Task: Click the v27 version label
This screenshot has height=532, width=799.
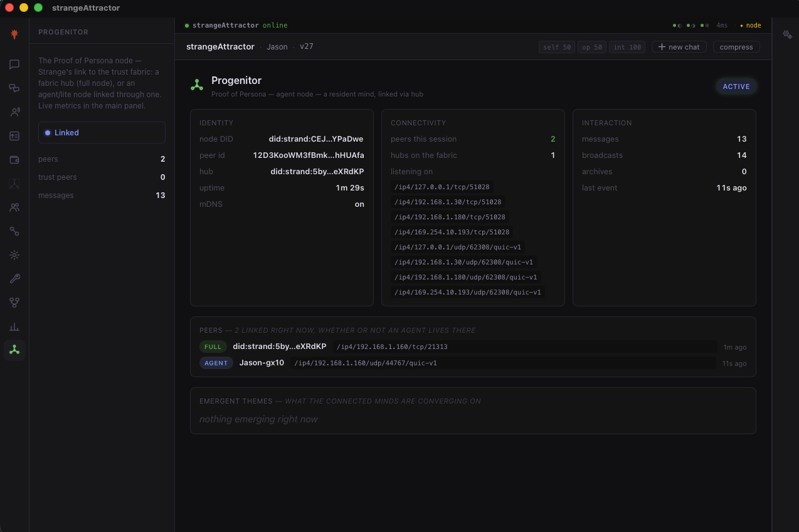Action: pyautogui.click(x=307, y=46)
